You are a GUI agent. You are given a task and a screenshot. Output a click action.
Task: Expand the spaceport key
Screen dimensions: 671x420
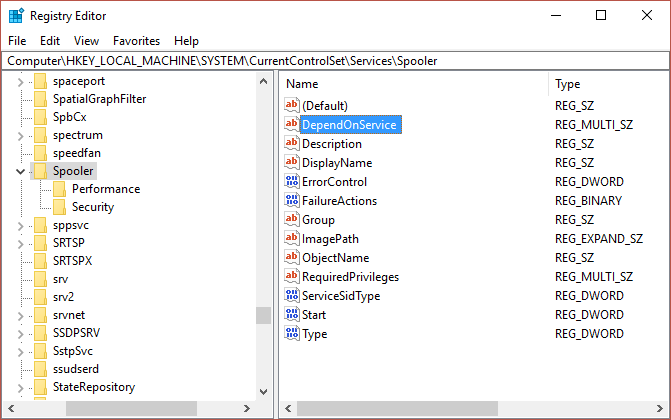[x=21, y=81]
